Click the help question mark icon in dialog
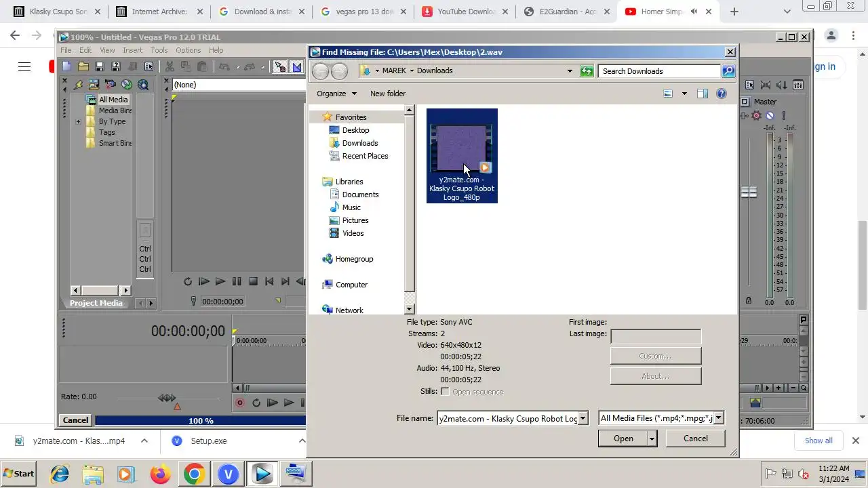This screenshot has width=868, height=488. 722,94
